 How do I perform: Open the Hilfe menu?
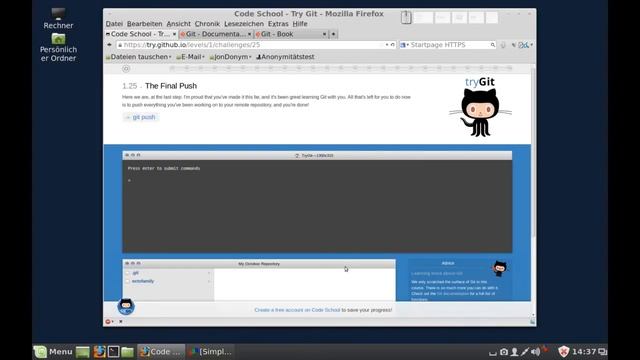[300, 24]
